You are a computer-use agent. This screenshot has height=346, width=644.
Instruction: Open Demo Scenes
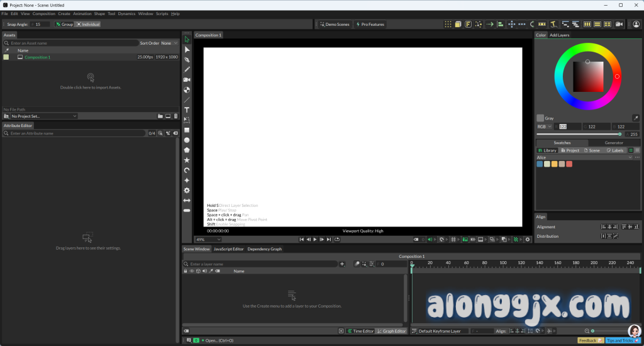(x=334, y=25)
